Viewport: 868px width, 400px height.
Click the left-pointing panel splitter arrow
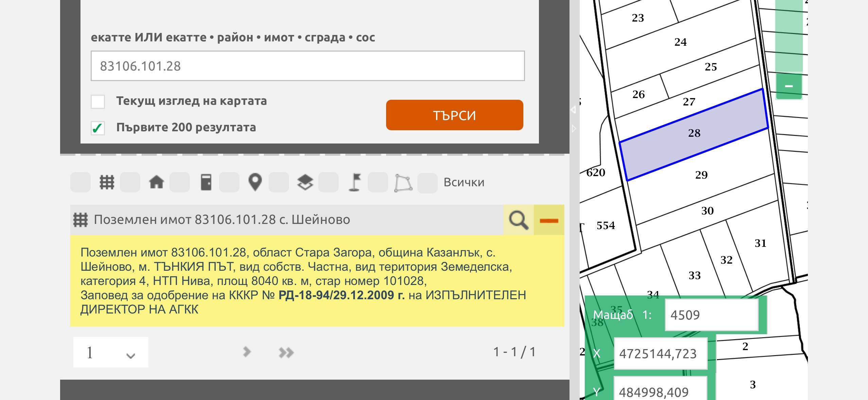click(573, 109)
